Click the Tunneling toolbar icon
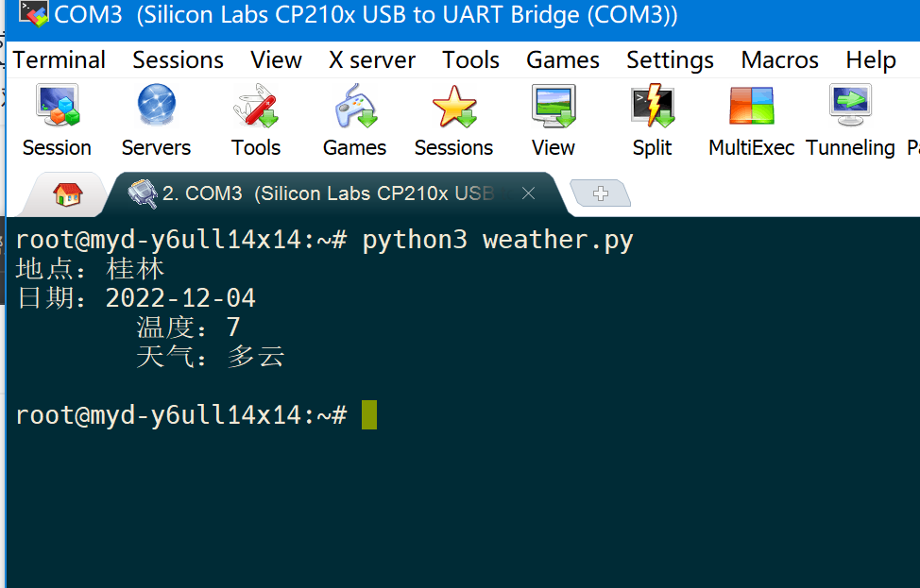The image size is (920, 588). (850, 106)
